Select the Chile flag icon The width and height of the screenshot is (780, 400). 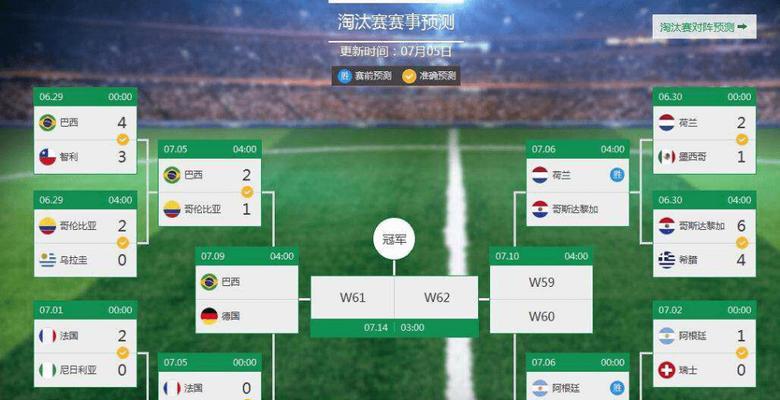[x=48, y=157]
